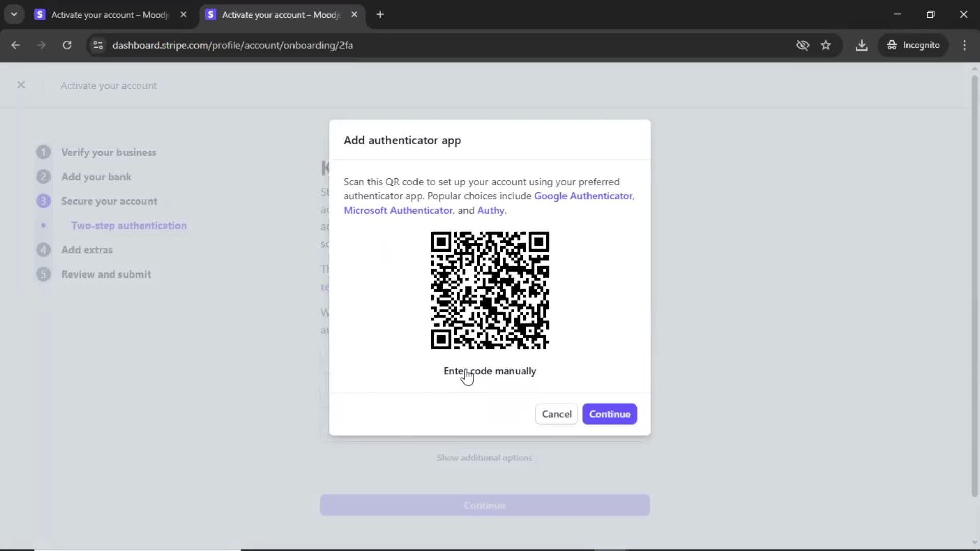The image size is (980, 551).
Task: Bookmark this page with the star icon
Action: click(x=826, y=45)
